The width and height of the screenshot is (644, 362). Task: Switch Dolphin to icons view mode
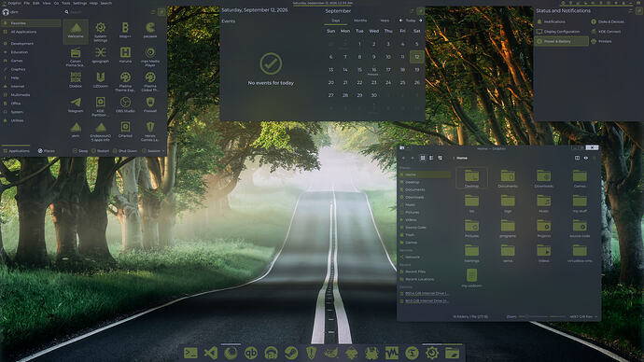[x=423, y=158]
